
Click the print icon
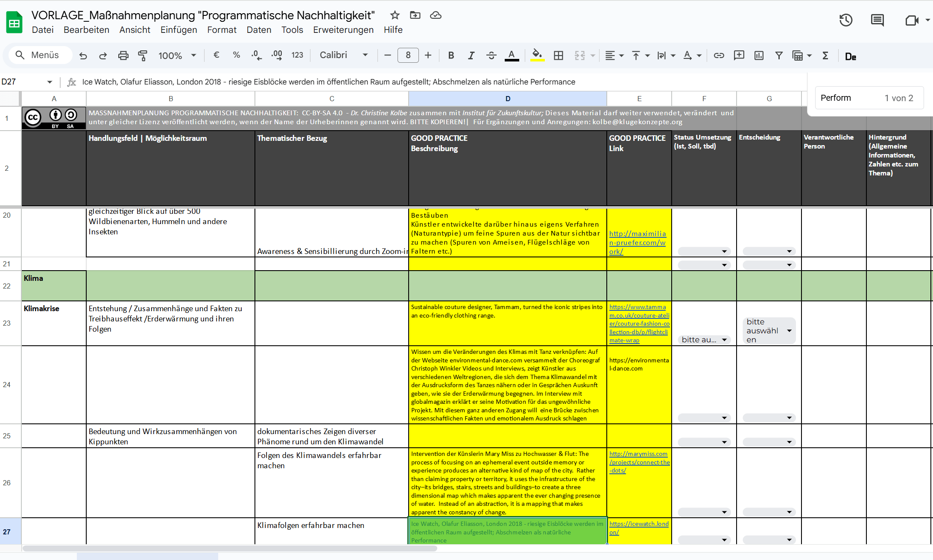tap(123, 55)
